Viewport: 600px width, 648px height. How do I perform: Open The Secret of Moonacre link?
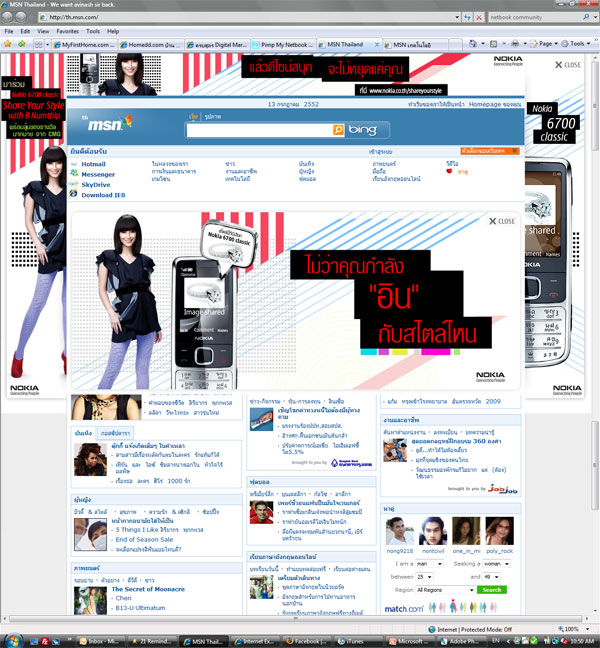(x=148, y=589)
